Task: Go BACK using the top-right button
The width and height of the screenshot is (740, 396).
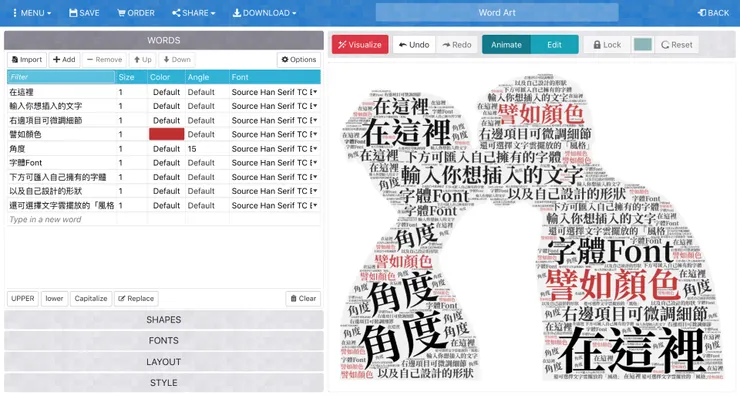Action: [x=713, y=13]
